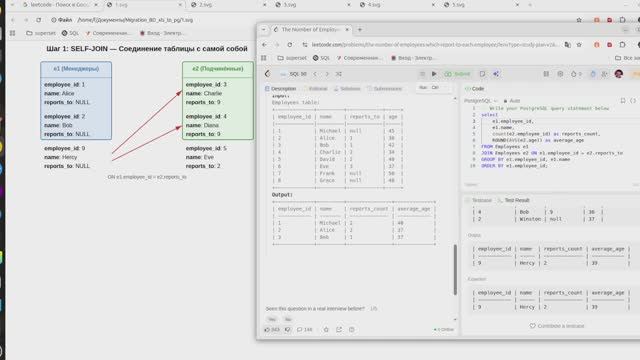Bookmark 1.svg page with star in back window
The image size is (640, 360).
click(579, 20)
